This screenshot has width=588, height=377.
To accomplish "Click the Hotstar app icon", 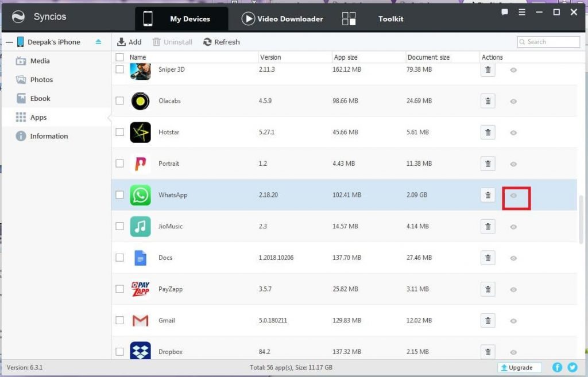I will [140, 133].
